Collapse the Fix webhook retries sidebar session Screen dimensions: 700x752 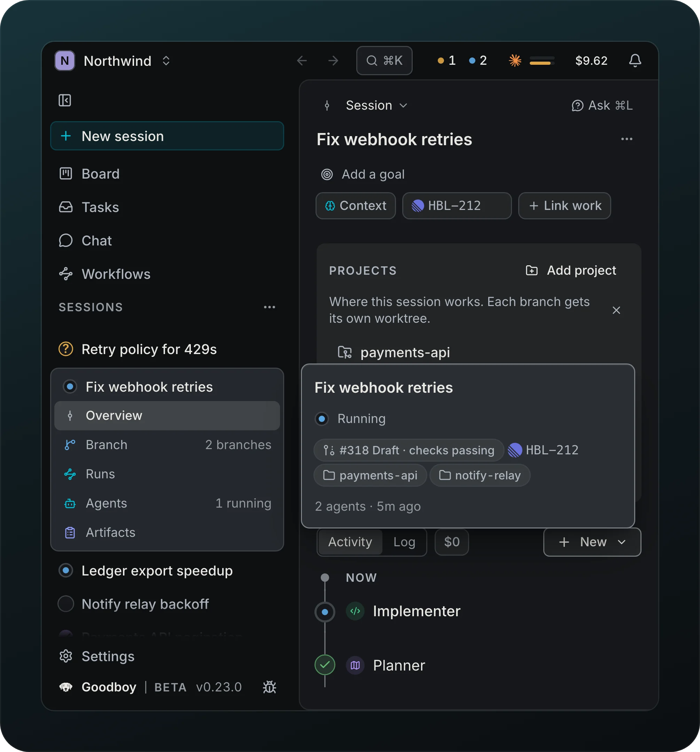(167, 386)
